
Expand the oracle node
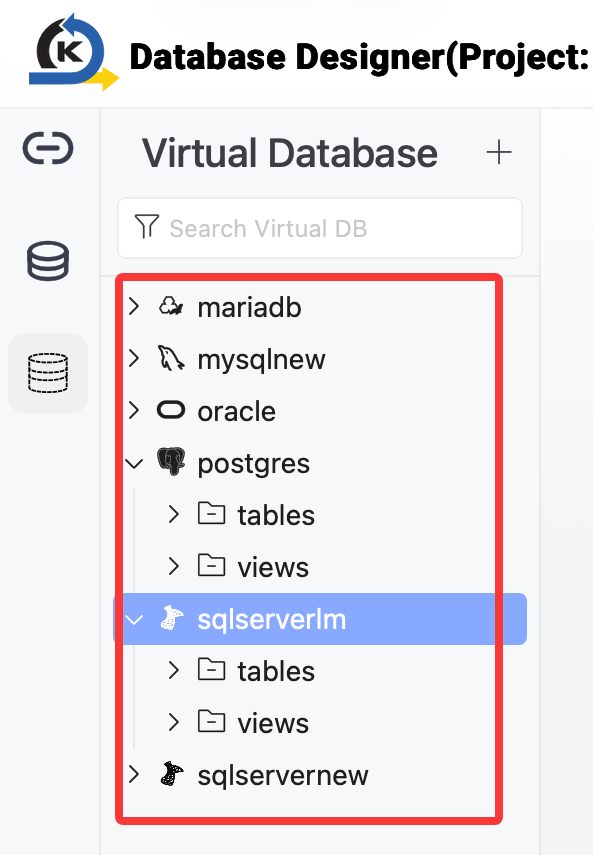(x=134, y=410)
